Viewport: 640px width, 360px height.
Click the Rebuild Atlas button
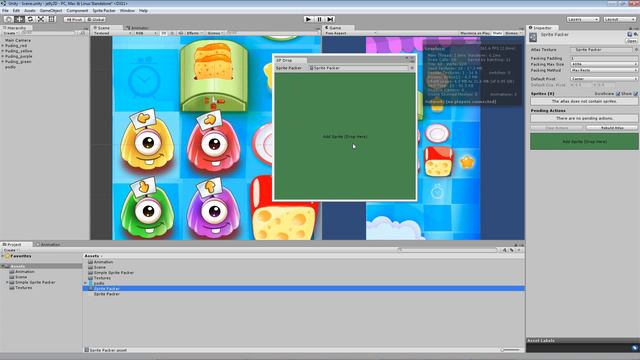click(612, 128)
